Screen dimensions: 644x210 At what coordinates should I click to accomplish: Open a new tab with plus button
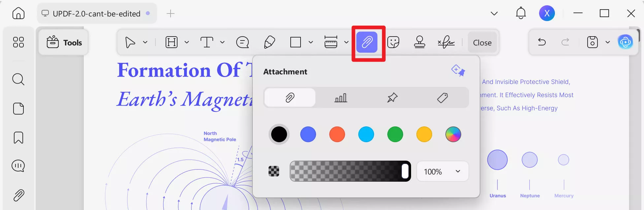pos(171,13)
